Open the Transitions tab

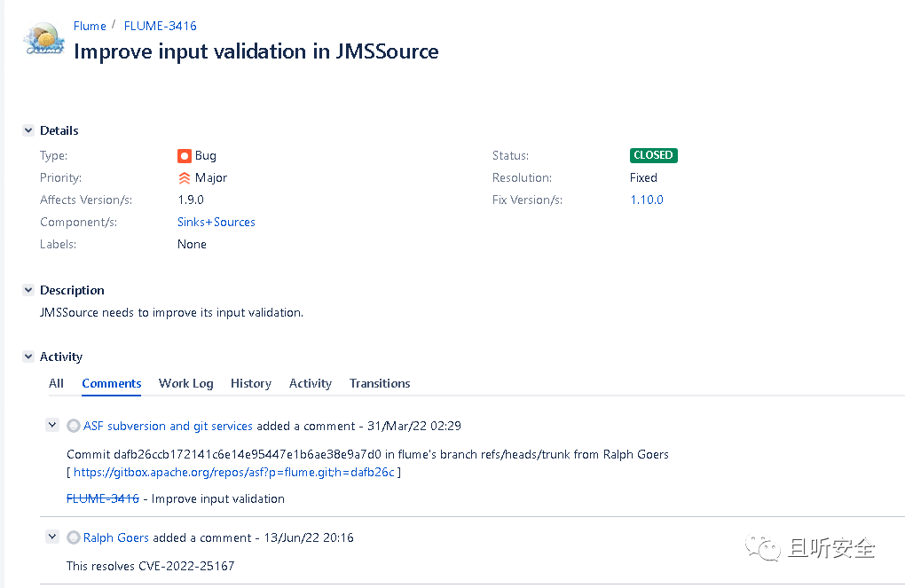(380, 384)
